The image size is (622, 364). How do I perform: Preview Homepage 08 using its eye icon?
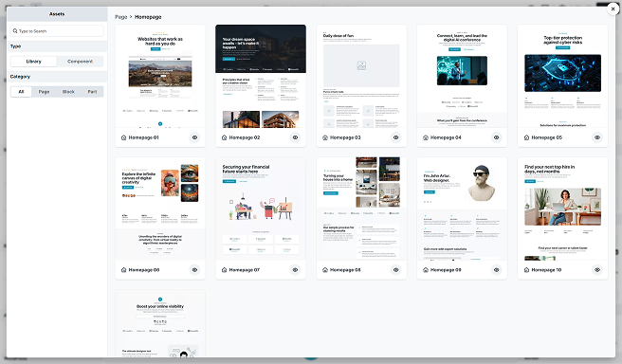(396, 270)
